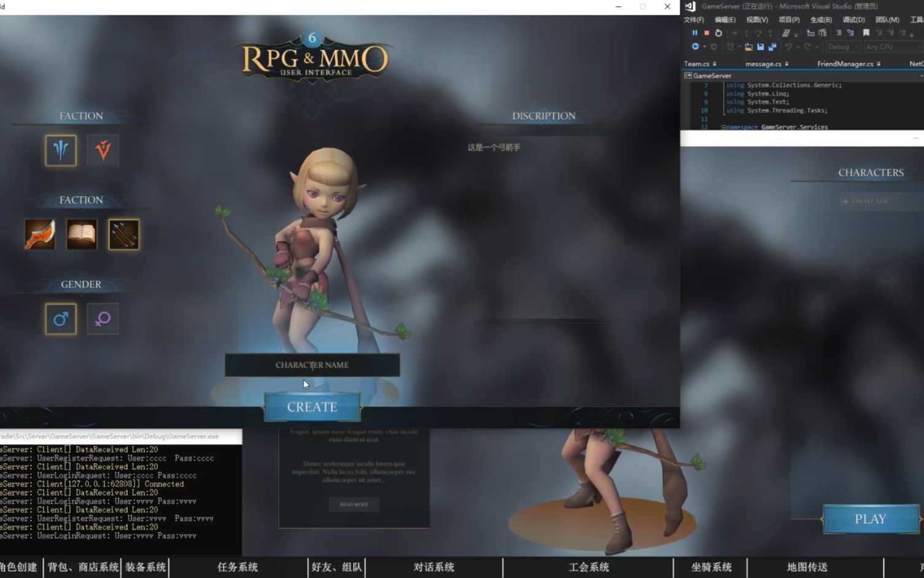Click the Save All icon in Visual Studio toolbar
This screenshot has height=578, width=924.
pos(772,47)
